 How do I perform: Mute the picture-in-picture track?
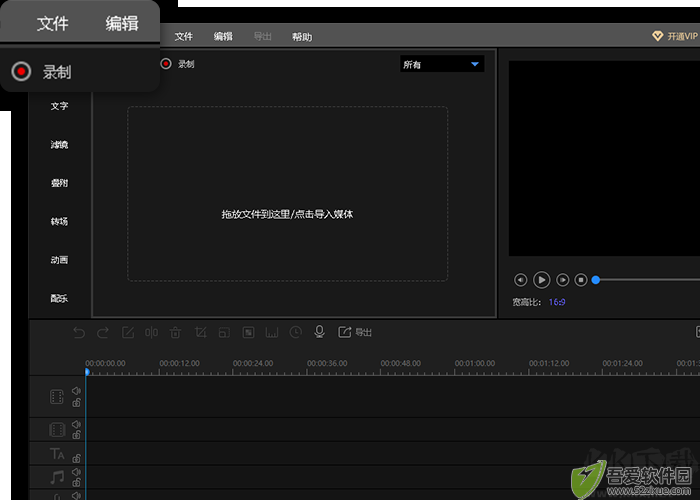point(76,425)
